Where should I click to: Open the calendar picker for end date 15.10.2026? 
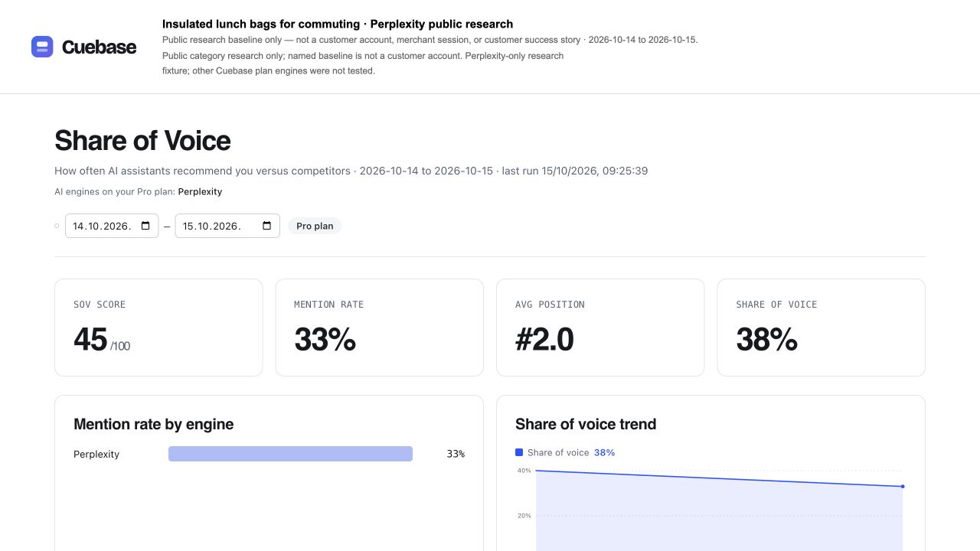266,226
